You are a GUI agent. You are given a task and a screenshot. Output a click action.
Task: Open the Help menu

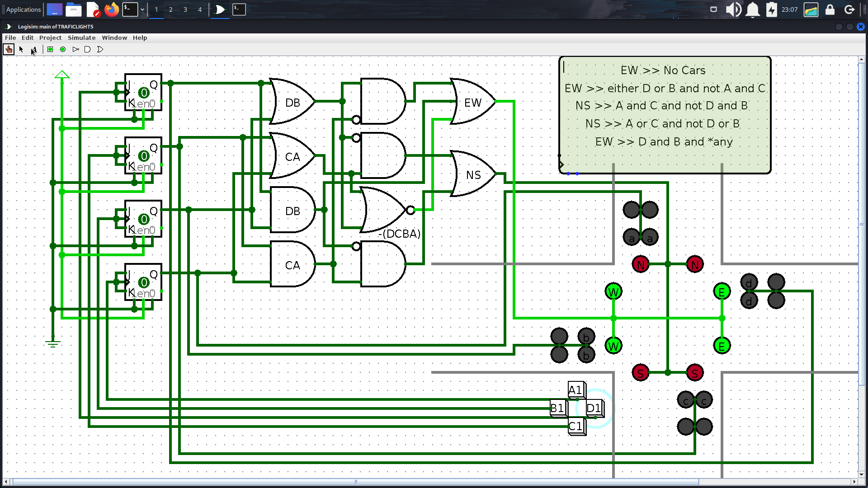[x=140, y=38]
